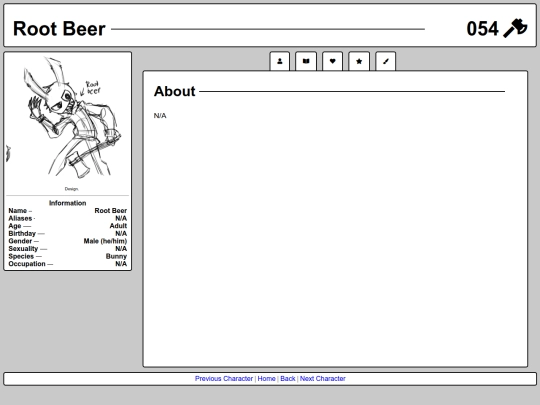Open the Home link

click(267, 378)
